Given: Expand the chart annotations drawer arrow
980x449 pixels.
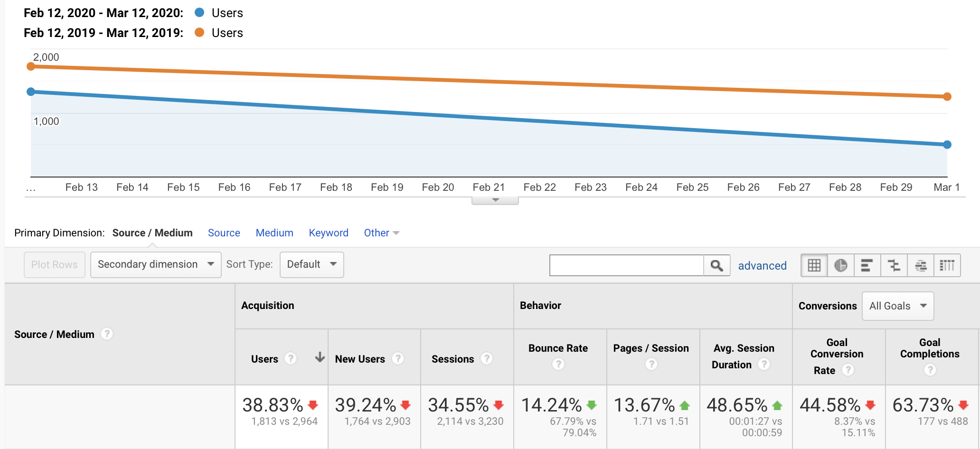Looking at the screenshot, I should click(495, 200).
